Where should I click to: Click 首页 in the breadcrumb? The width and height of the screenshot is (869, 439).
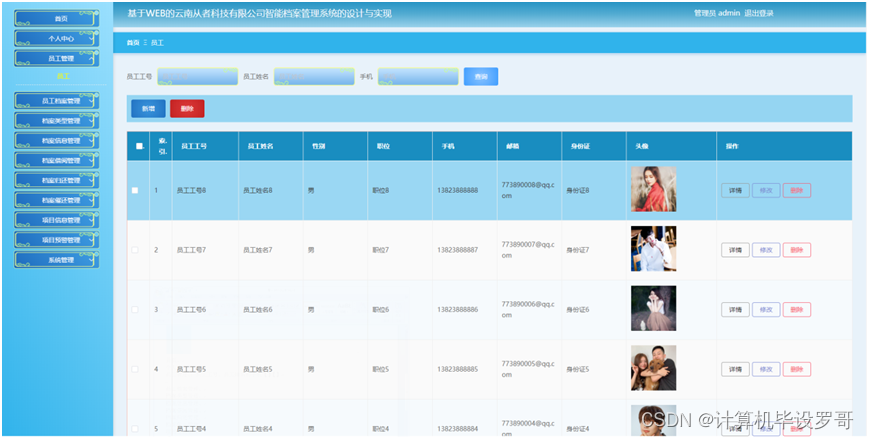(x=133, y=43)
